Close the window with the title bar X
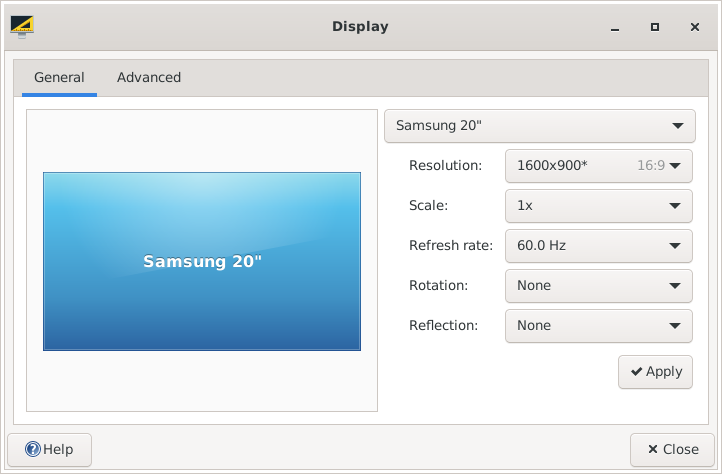 click(x=695, y=27)
